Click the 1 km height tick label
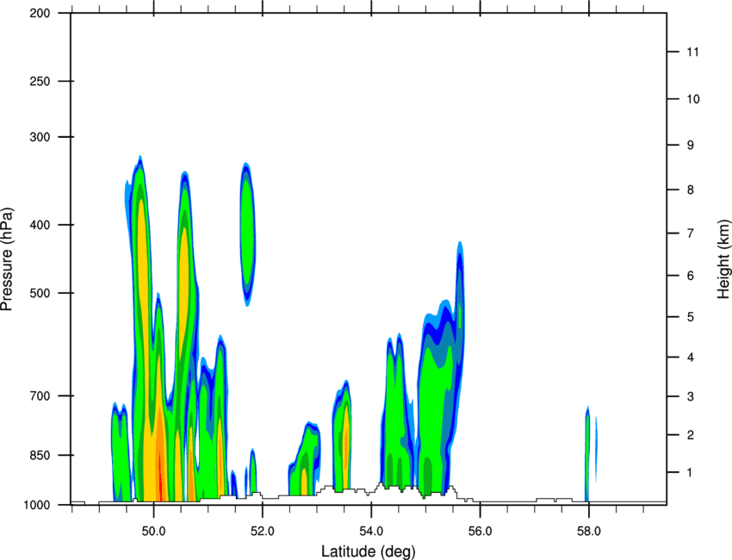Screen dimensions: 732x560 (691, 473)
